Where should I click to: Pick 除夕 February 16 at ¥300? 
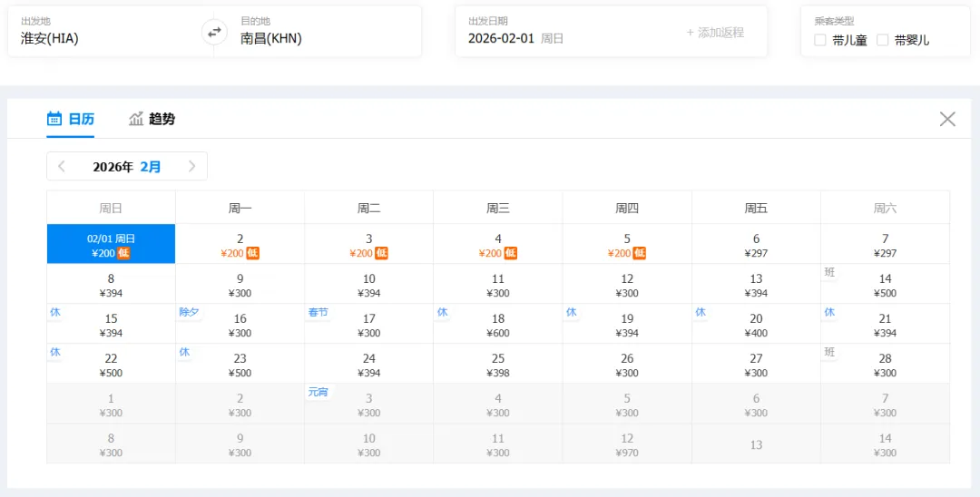(240, 324)
